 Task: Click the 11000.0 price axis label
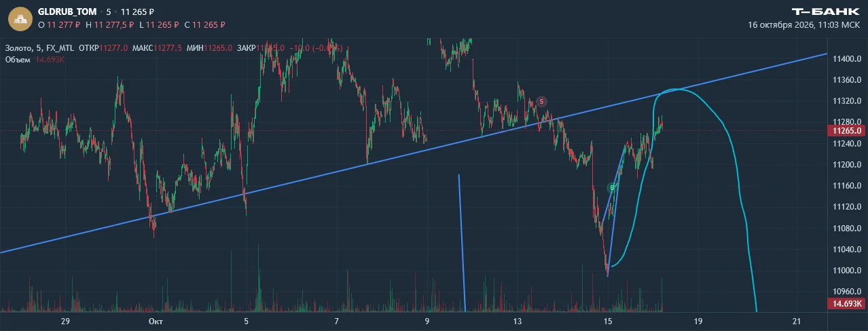(848, 271)
